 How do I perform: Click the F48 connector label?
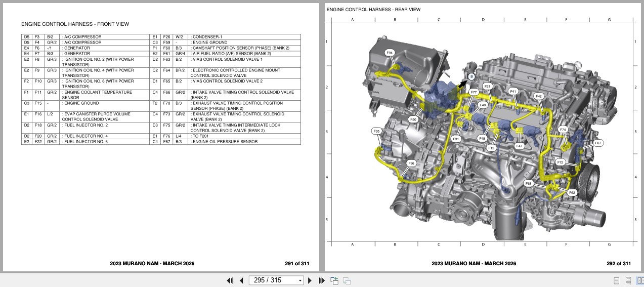[482, 138]
